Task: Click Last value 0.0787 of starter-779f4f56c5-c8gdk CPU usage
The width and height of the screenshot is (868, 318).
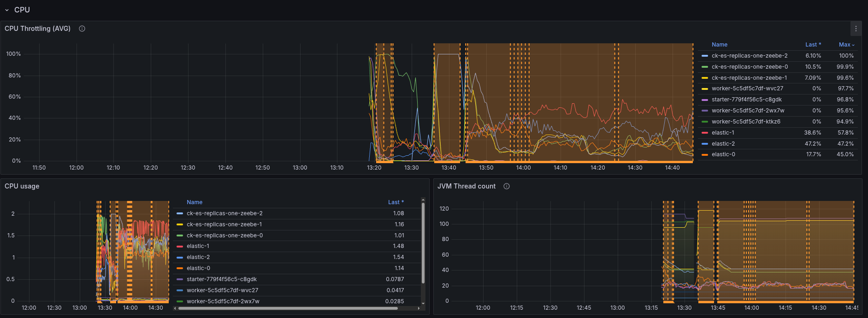Action: pyautogui.click(x=395, y=279)
